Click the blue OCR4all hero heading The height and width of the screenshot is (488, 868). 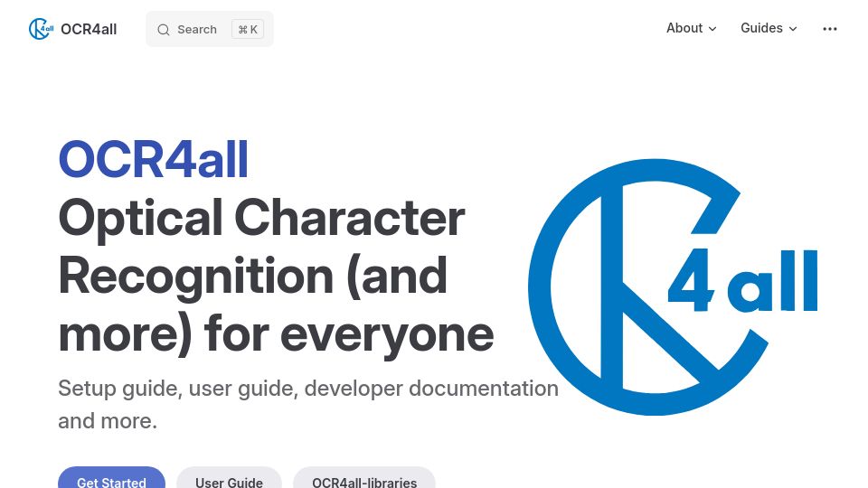(x=154, y=159)
